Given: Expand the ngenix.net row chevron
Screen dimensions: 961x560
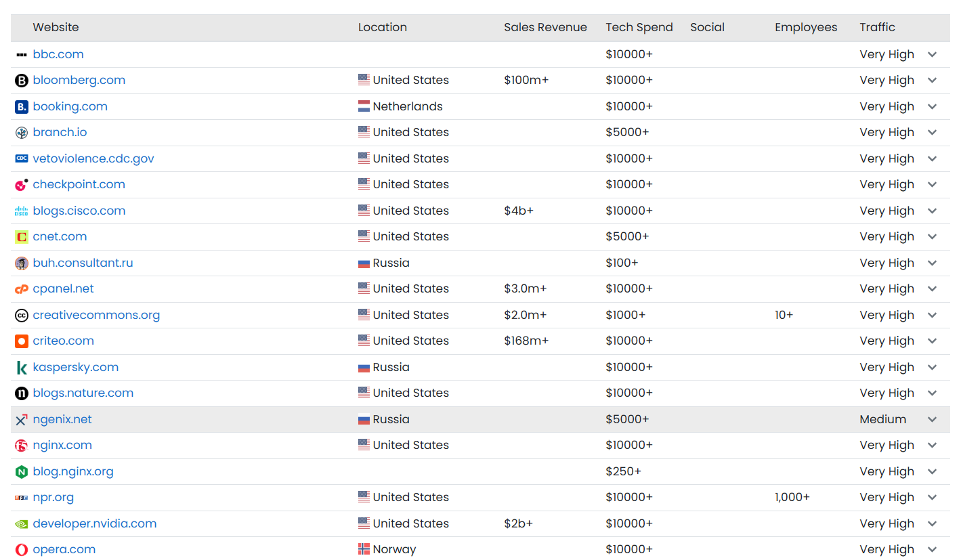Looking at the screenshot, I should (x=933, y=419).
